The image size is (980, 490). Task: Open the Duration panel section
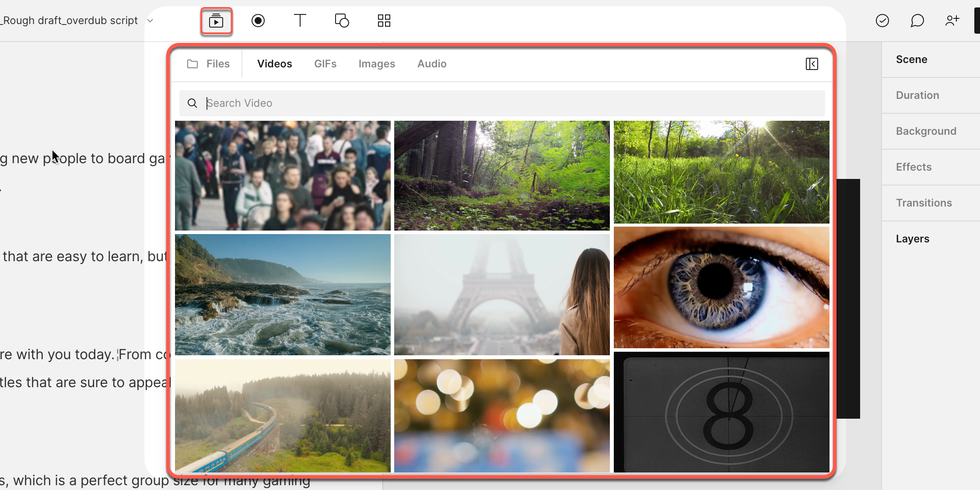pyautogui.click(x=917, y=95)
